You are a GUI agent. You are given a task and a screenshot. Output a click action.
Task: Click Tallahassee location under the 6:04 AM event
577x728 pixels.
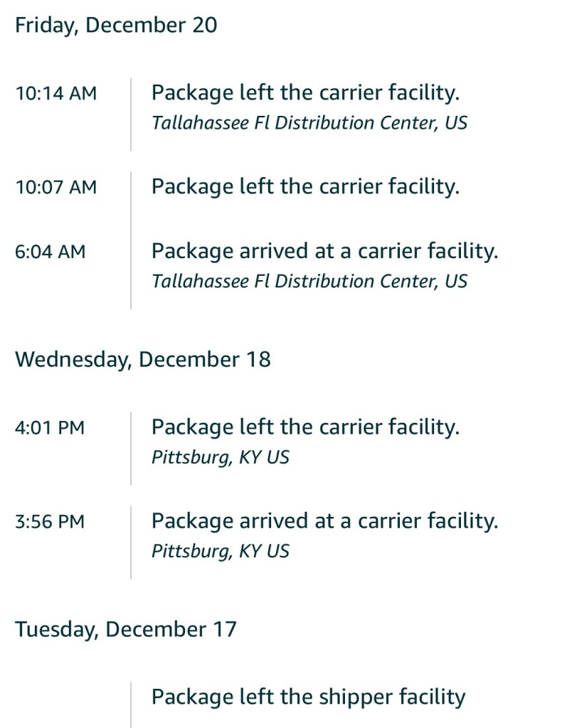coord(309,281)
